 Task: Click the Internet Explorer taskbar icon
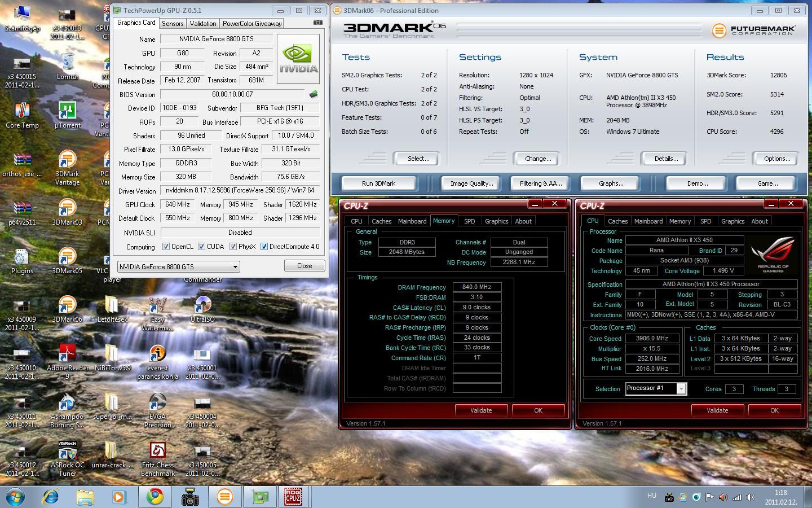pyautogui.click(x=51, y=497)
